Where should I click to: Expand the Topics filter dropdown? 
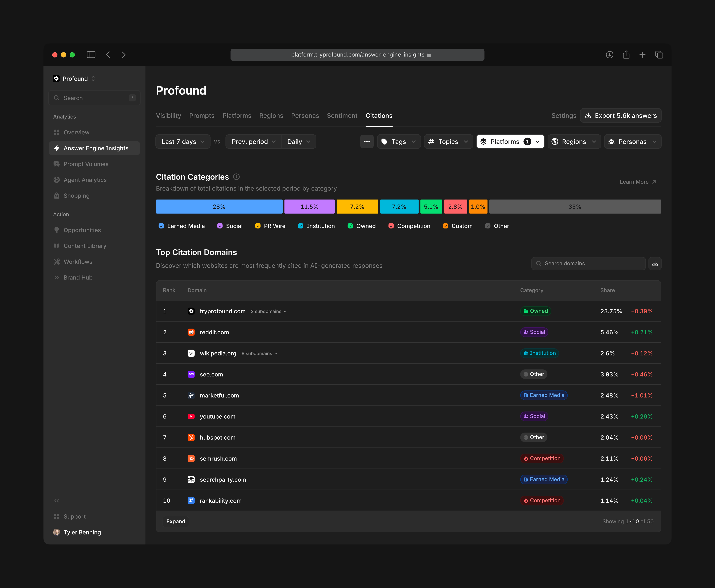(x=448, y=142)
